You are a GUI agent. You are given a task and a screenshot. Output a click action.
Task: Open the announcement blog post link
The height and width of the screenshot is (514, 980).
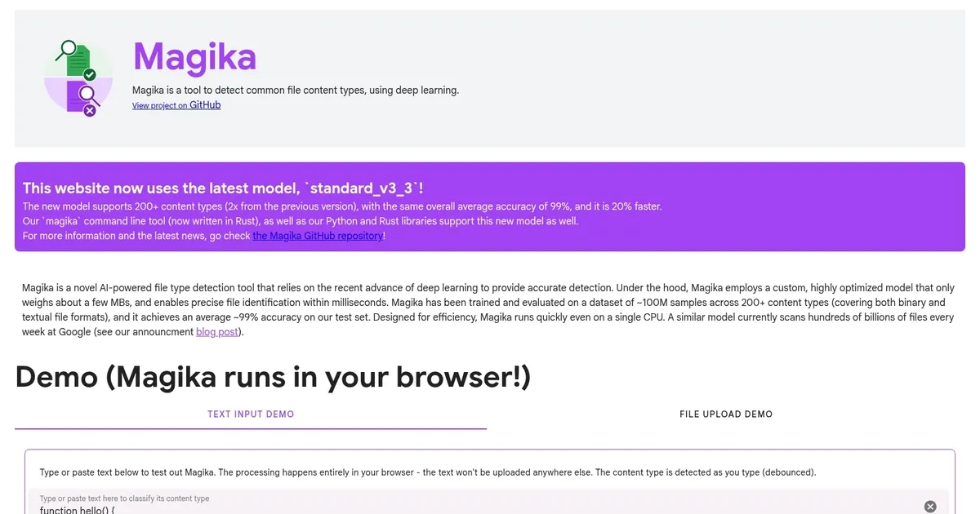click(x=217, y=332)
